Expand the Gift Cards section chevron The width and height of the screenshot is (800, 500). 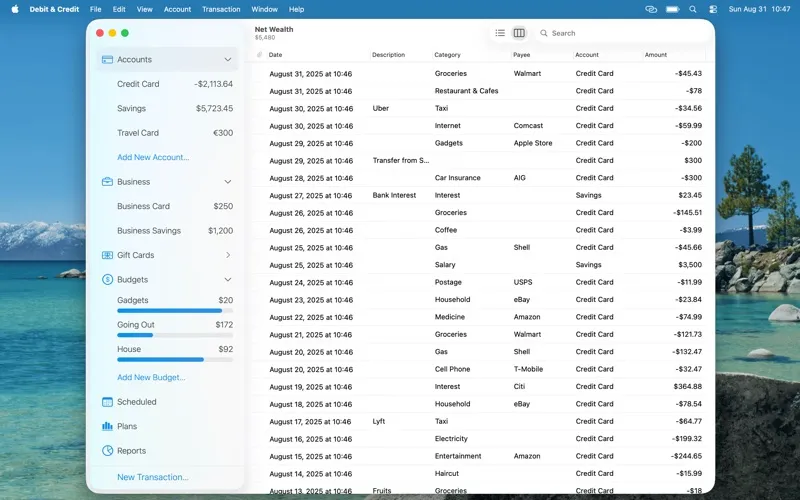(x=228, y=255)
